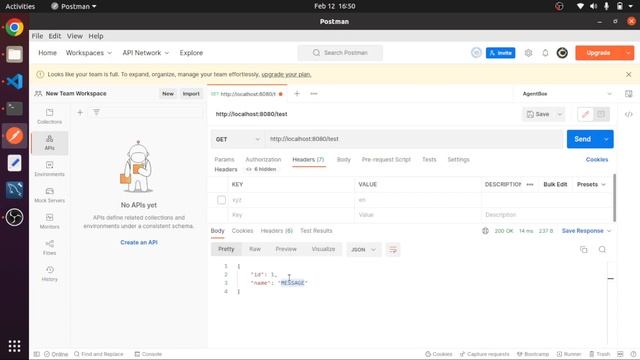Open the View menu
Viewport: 640px width, 360px height.
pos(75,36)
